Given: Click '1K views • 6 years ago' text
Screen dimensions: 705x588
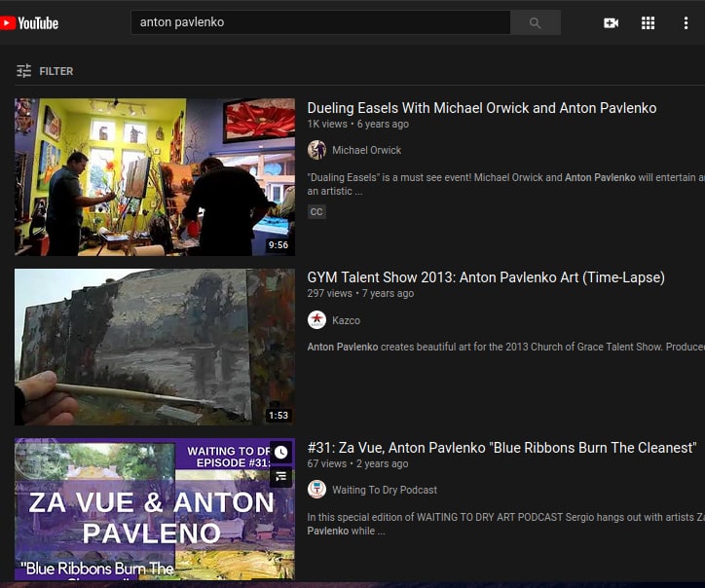Looking at the screenshot, I should coord(358,124).
